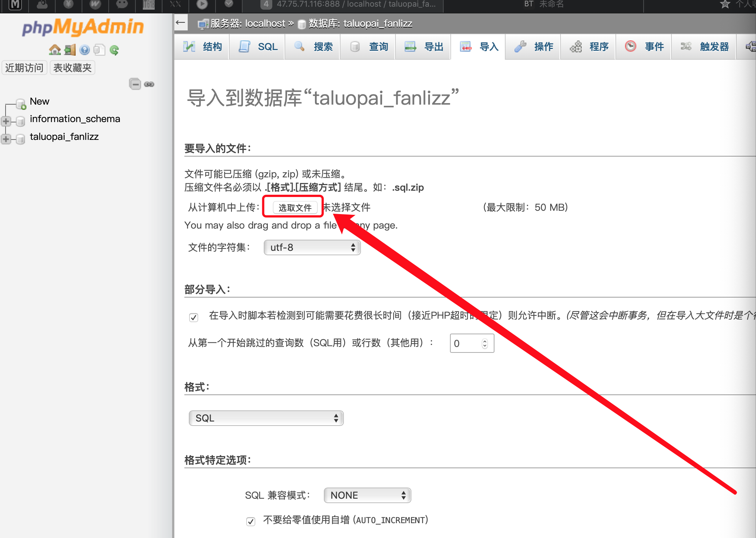Expand the information_schema tree node
The height and width of the screenshot is (538, 756).
click(6, 121)
